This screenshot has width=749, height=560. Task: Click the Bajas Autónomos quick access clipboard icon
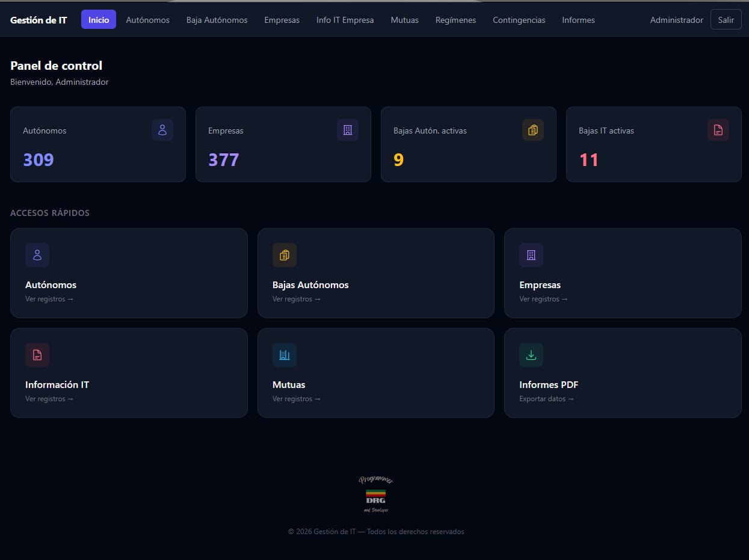[x=285, y=255]
